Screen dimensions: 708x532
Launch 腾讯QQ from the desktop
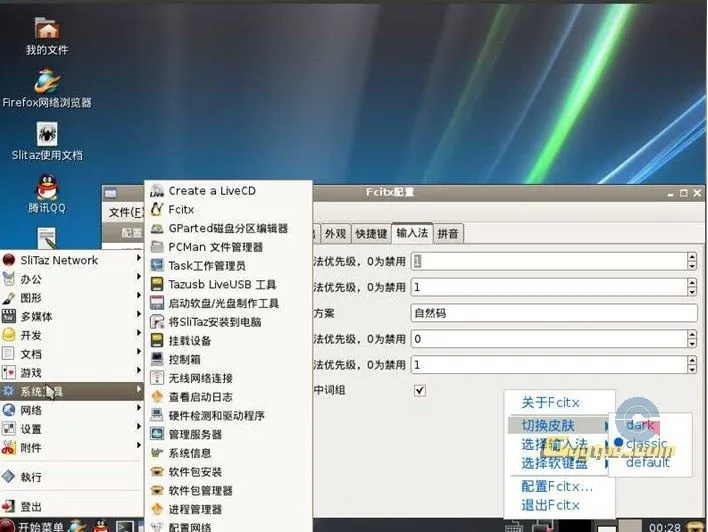(x=47, y=194)
